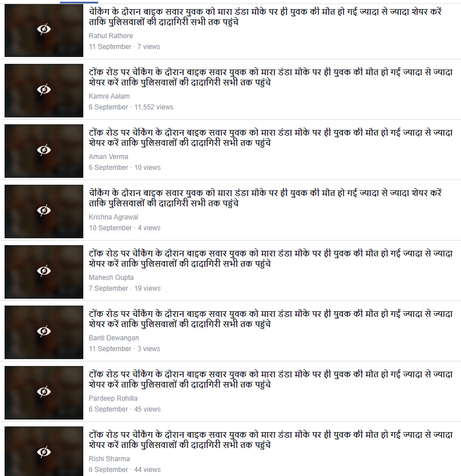Select the active blue tab indicator at top

click(x=79, y=2)
